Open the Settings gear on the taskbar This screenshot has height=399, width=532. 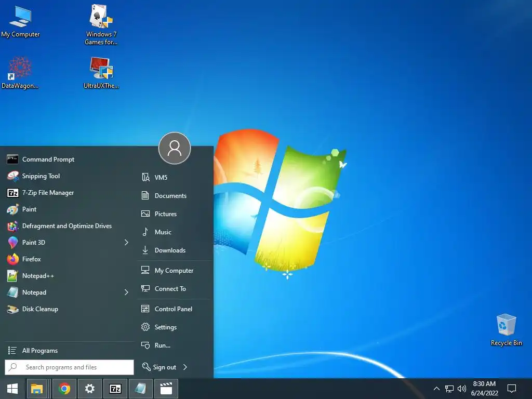(x=89, y=389)
